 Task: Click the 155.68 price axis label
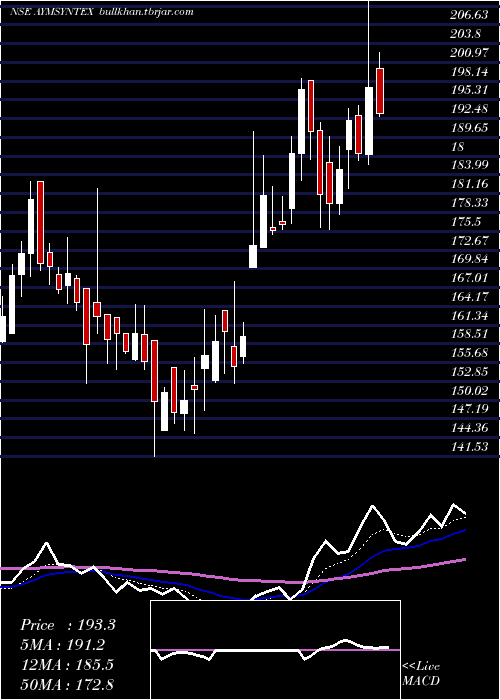point(469,353)
